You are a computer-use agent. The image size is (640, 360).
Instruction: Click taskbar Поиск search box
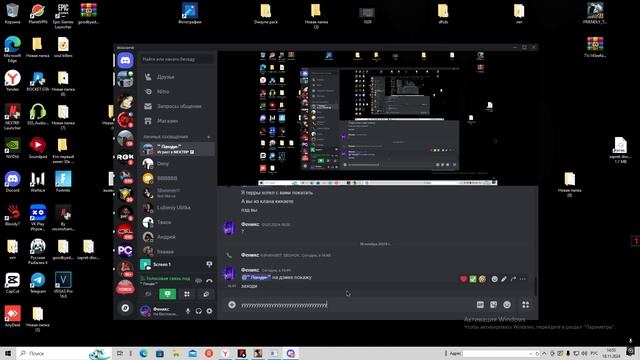(63, 353)
